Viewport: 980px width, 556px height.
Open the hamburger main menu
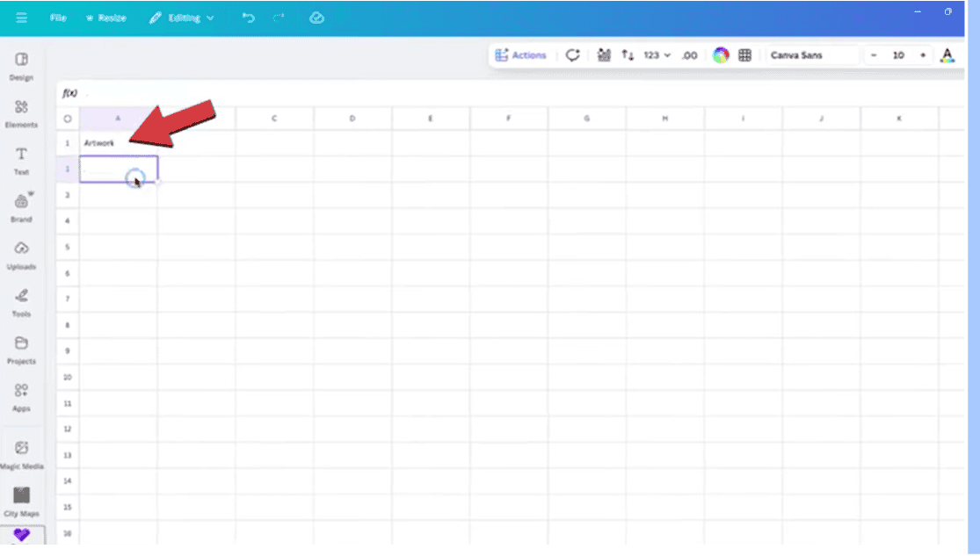click(21, 18)
